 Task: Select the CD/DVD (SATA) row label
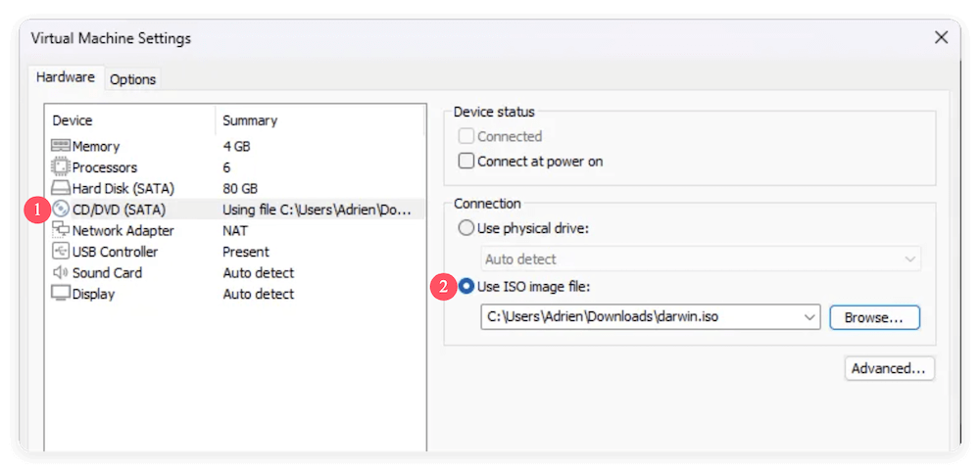[119, 210]
